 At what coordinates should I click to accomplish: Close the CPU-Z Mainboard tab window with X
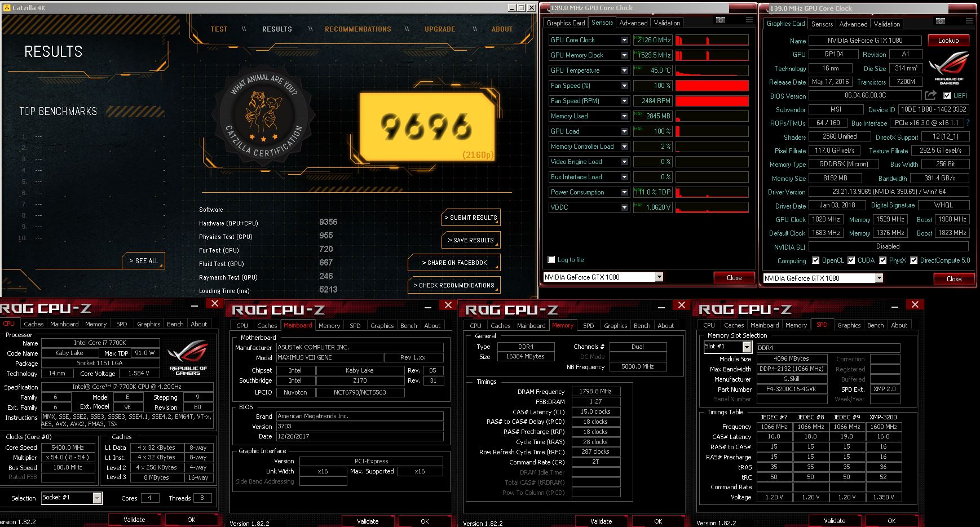448,305
